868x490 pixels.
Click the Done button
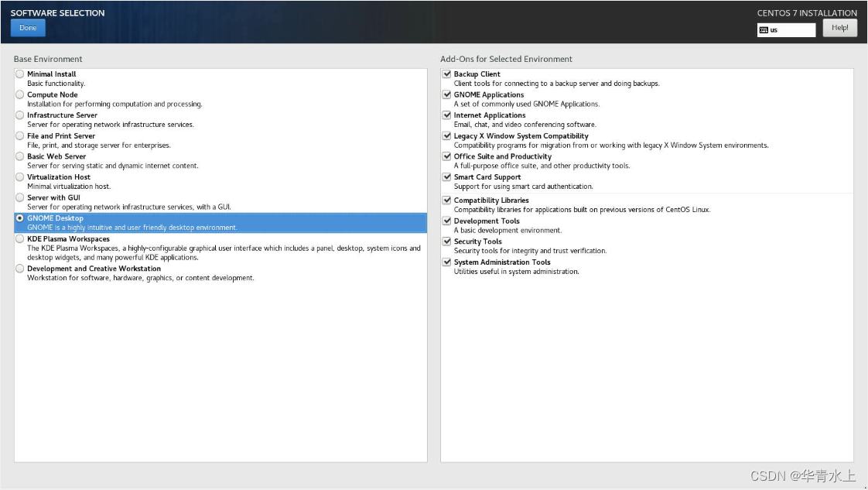28,28
